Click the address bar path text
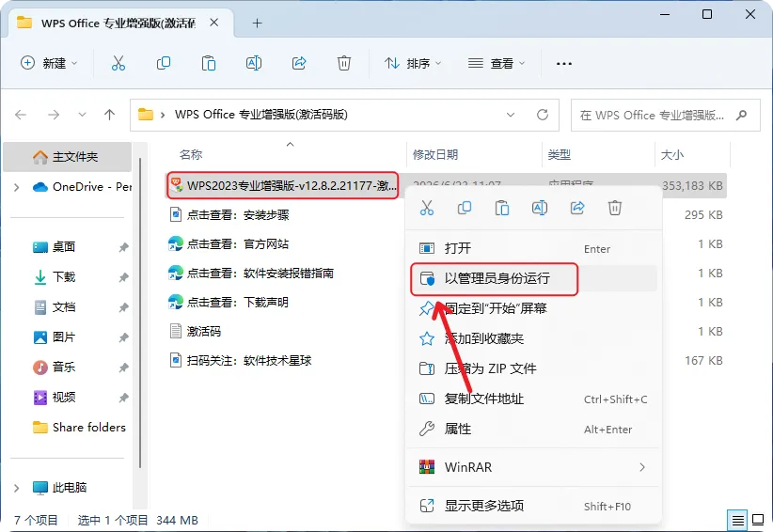773x532 pixels. click(x=260, y=115)
